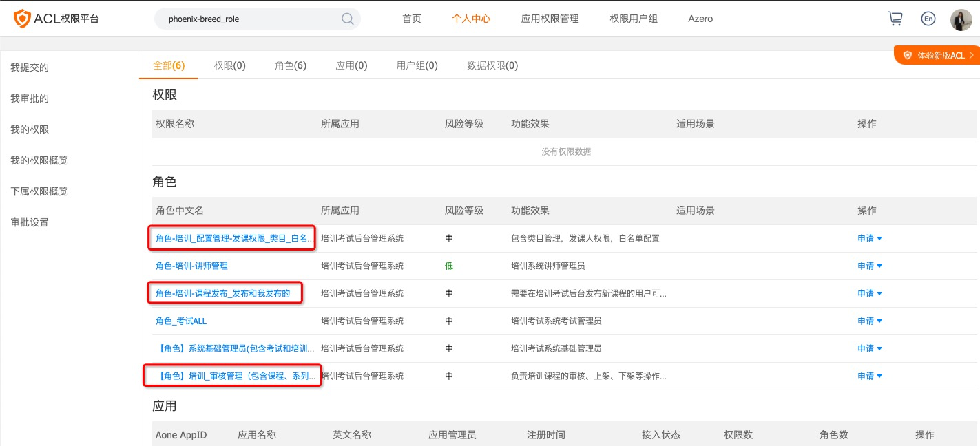
Task: Open role 【角色】培训_审核管理
Action: point(235,376)
